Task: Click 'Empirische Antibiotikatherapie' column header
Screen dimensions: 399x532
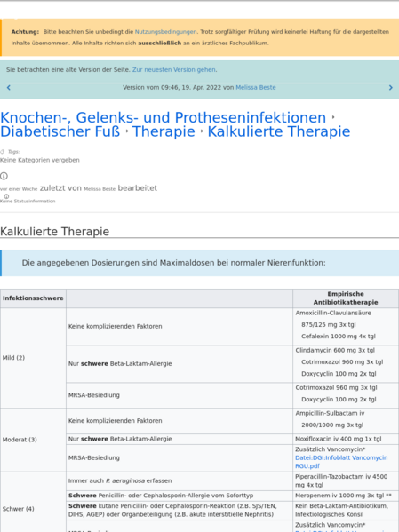Action: [x=346, y=298]
